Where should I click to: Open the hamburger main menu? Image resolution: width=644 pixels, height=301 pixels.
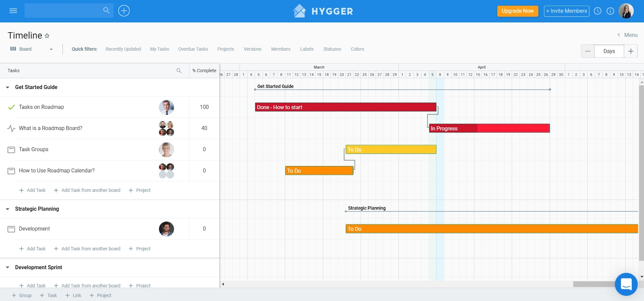click(13, 11)
